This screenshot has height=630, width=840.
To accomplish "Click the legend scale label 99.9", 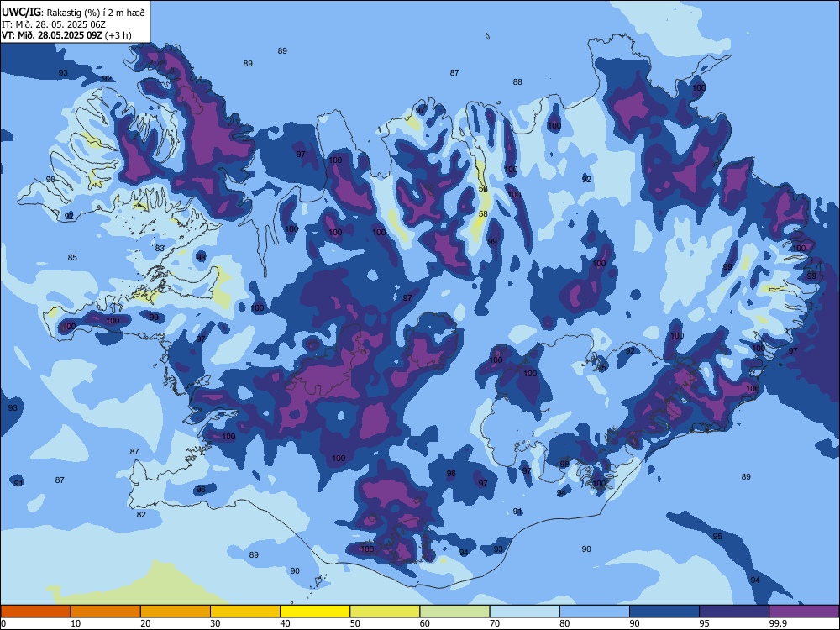I will [779, 623].
